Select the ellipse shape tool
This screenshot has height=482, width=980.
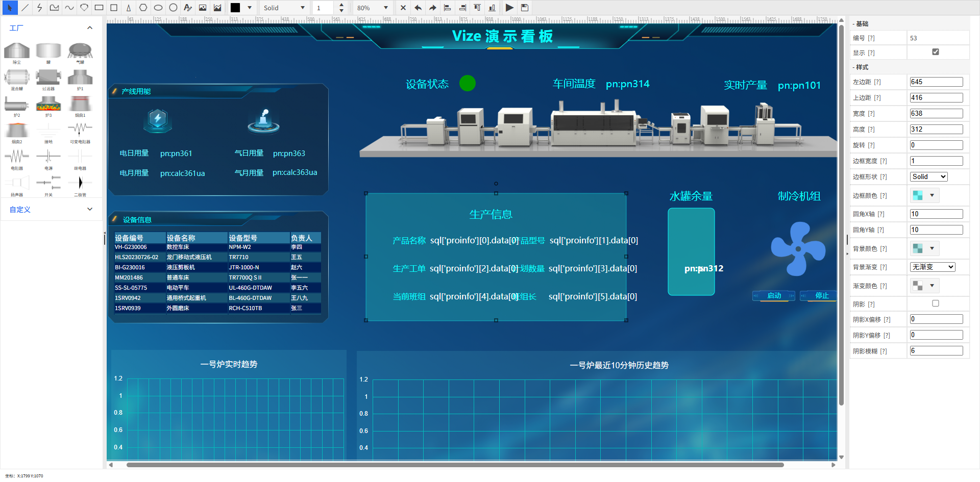click(158, 8)
